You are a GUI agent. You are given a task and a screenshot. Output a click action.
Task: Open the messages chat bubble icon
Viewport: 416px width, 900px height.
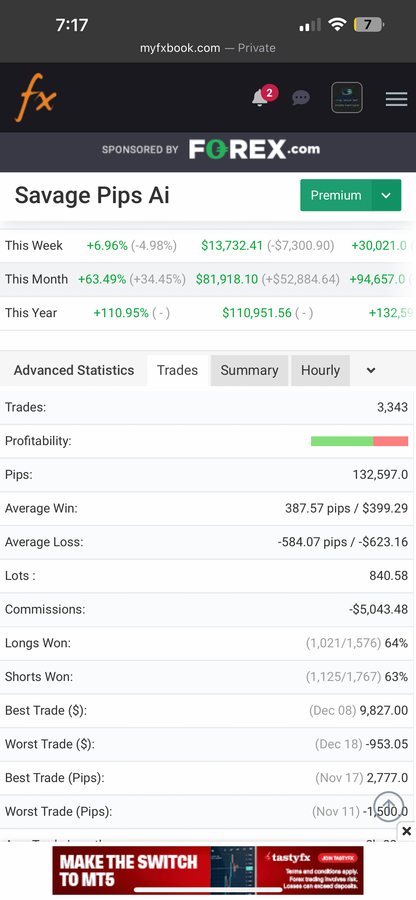point(301,98)
